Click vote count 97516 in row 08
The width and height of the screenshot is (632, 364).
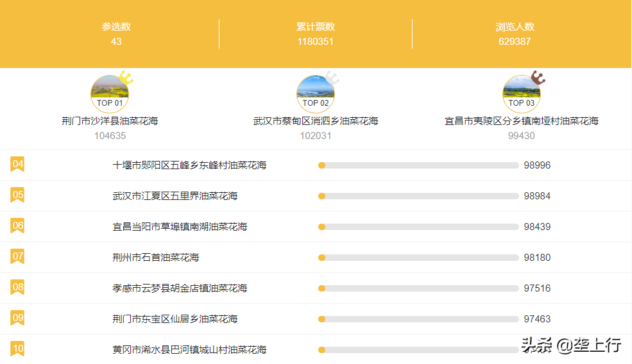(x=537, y=288)
